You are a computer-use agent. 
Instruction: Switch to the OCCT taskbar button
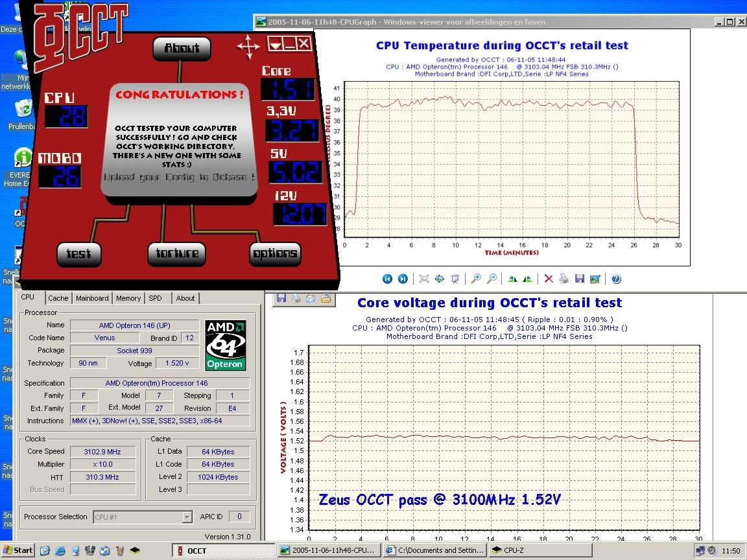point(224,550)
